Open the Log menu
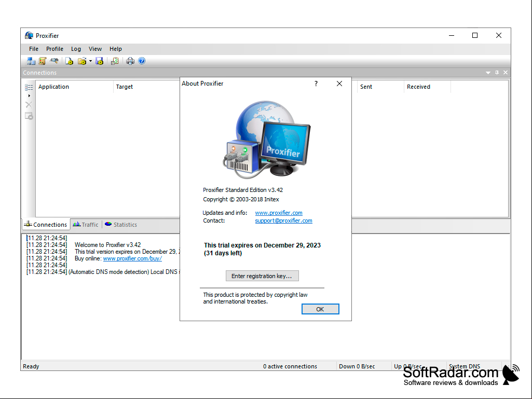This screenshot has height=399, width=532. [76, 49]
